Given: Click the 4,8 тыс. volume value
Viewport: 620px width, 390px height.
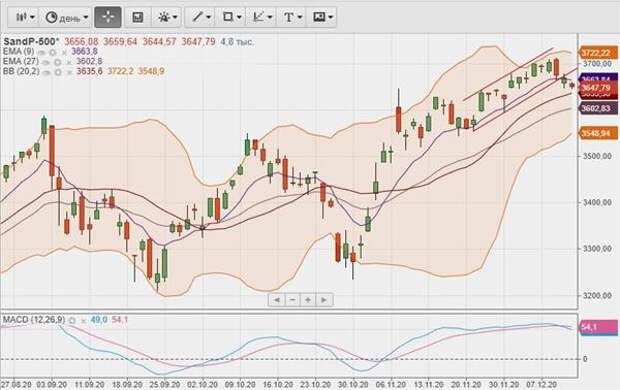Looking at the screenshot, I should [236, 42].
